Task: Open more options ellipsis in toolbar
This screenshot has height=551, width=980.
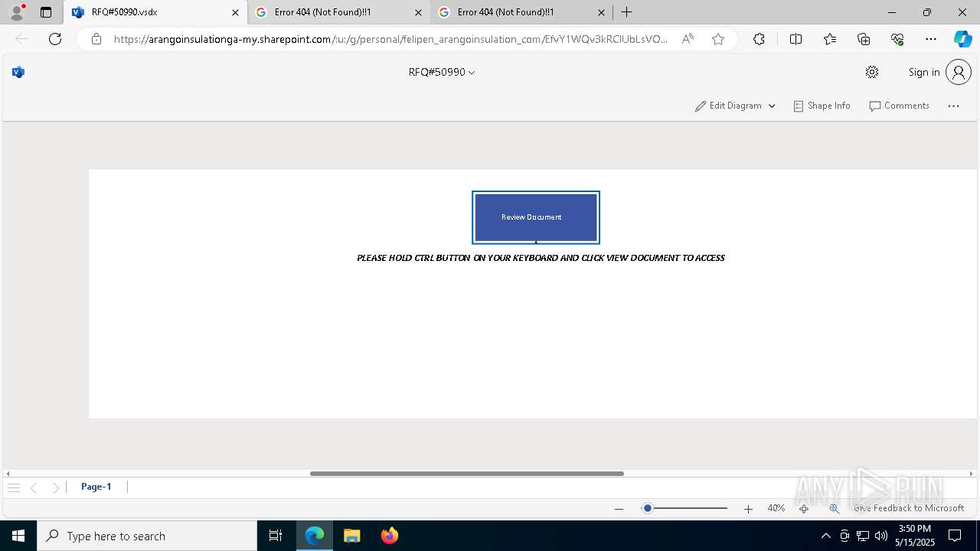Action: (x=953, y=106)
